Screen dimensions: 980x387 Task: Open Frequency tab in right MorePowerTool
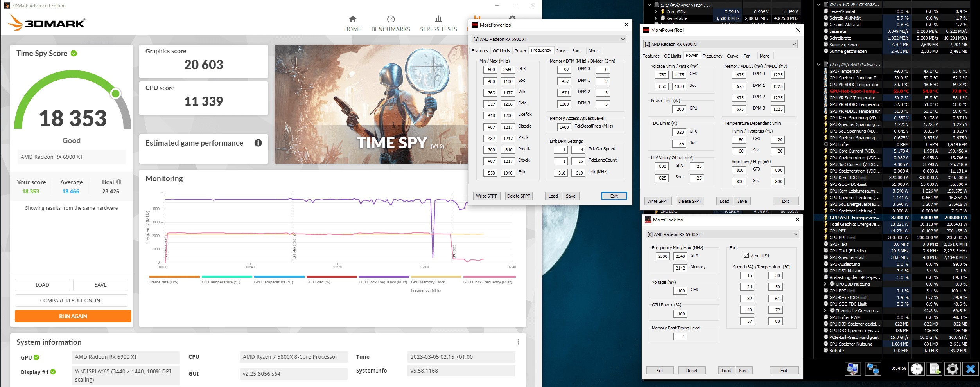(x=712, y=56)
